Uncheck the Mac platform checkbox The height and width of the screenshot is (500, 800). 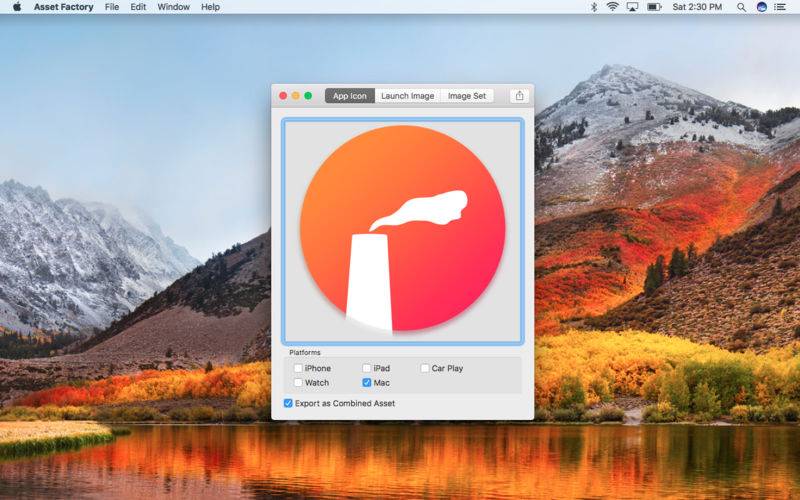366,382
